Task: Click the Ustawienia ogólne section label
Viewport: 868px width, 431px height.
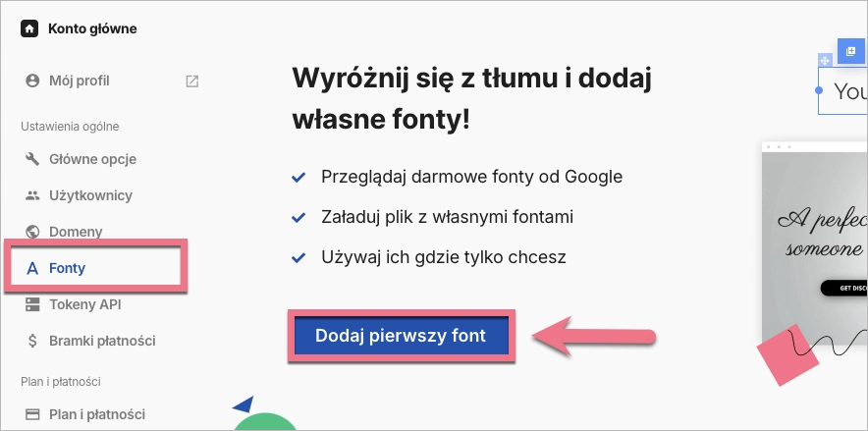Action: [x=70, y=126]
